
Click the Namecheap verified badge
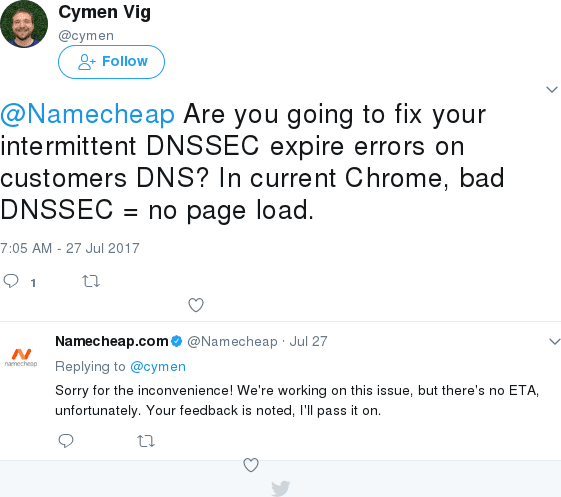pyautogui.click(x=176, y=341)
